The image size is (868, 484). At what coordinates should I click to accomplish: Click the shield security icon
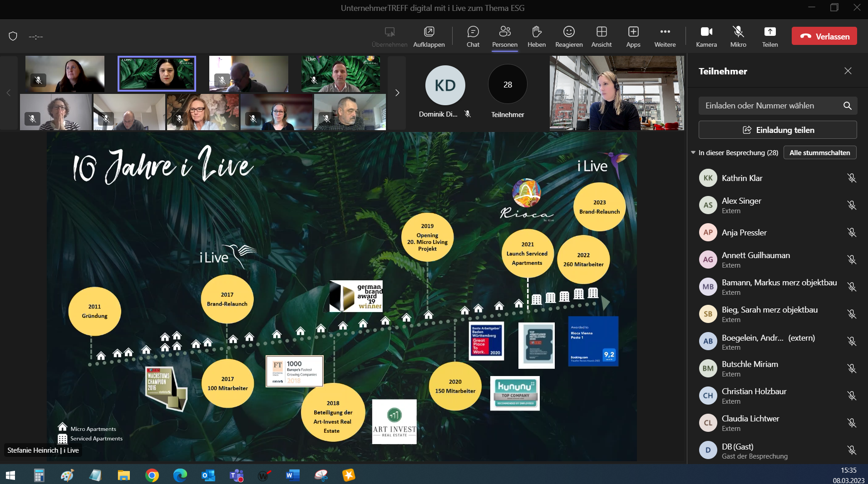click(13, 36)
